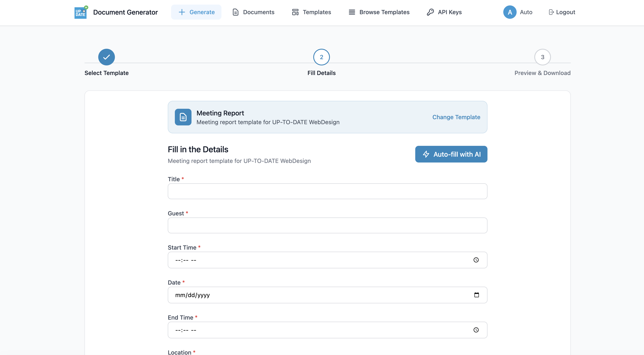Open Start Time clock picker icon

(x=476, y=260)
